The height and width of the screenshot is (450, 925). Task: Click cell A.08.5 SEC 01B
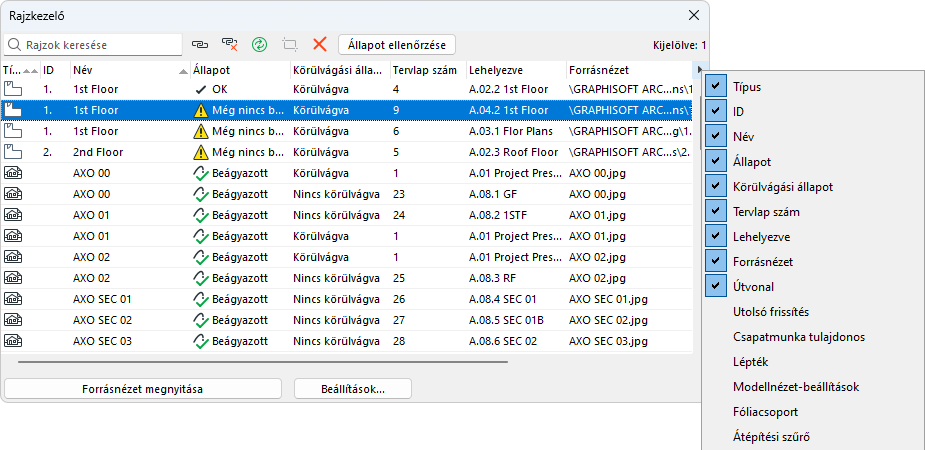(x=506, y=320)
